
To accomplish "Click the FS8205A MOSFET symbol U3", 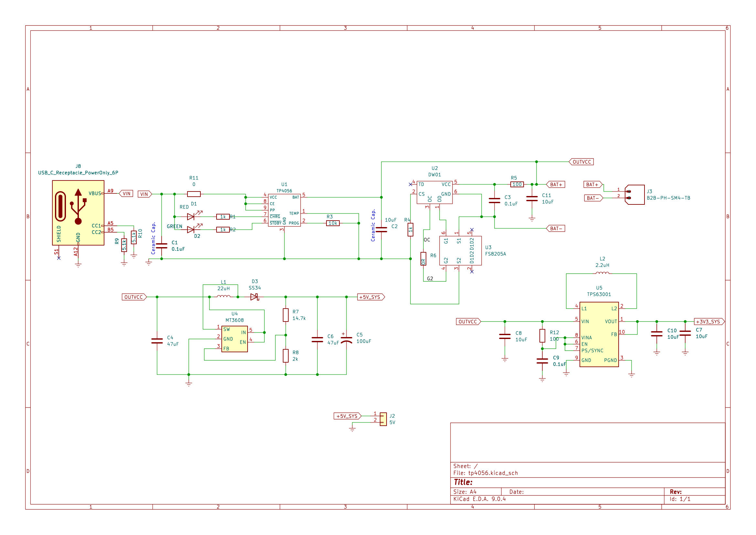I will click(x=460, y=251).
